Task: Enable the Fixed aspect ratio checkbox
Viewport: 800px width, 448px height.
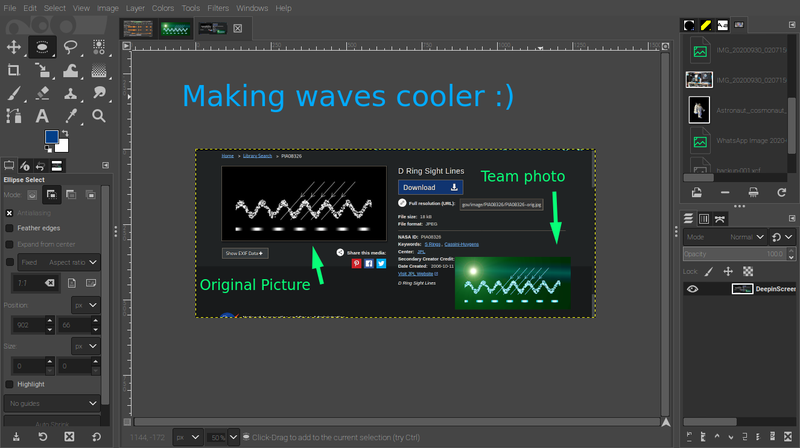Action: [x=9, y=262]
